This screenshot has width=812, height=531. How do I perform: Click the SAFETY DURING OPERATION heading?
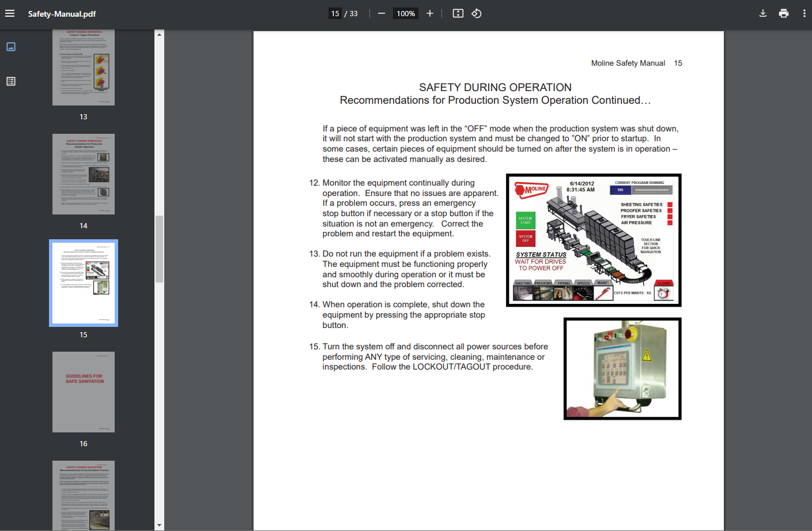point(495,87)
